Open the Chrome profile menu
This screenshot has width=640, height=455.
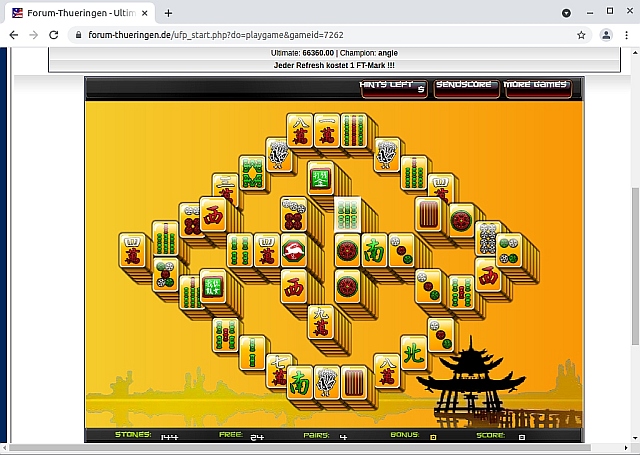point(606,35)
